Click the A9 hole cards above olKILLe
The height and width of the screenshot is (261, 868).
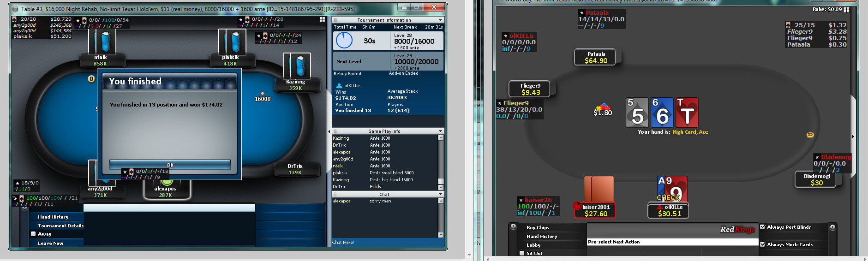click(x=672, y=189)
